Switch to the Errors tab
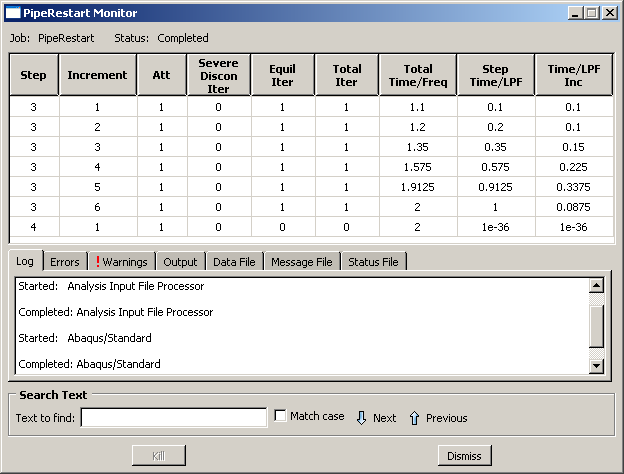 [64, 262]
